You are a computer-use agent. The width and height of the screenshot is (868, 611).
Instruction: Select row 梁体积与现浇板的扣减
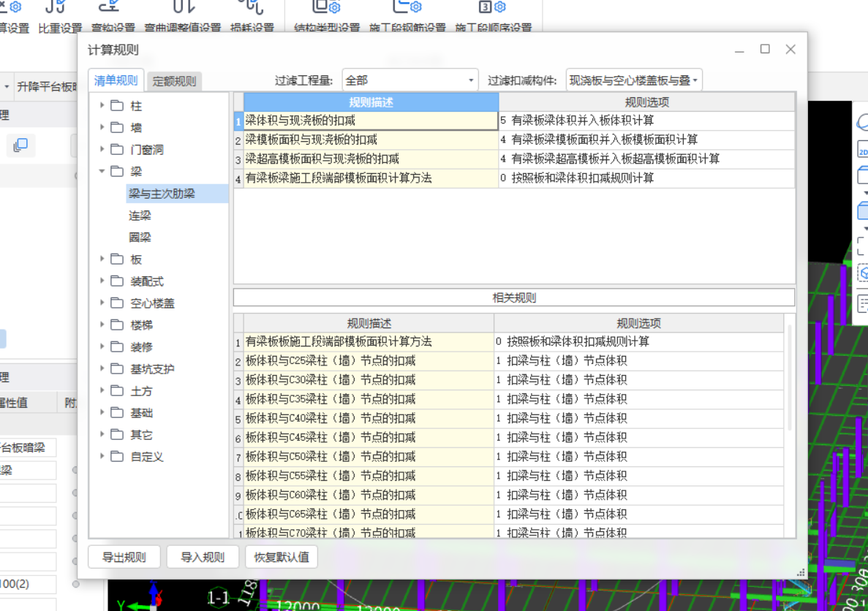(x=371, y=121)
